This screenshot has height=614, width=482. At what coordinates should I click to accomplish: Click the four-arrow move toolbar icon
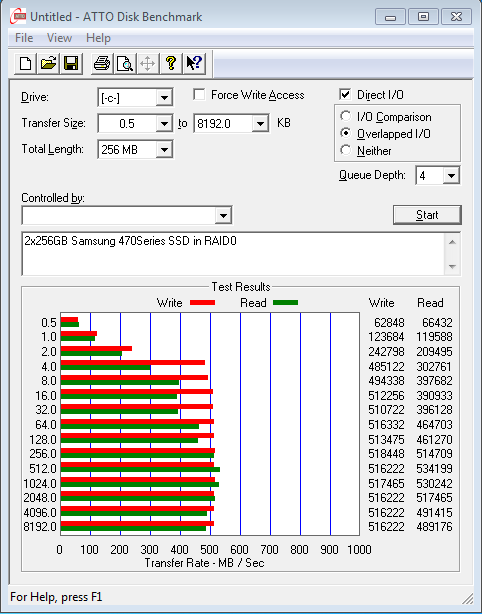pyautogui.click(x=148, y=63)
